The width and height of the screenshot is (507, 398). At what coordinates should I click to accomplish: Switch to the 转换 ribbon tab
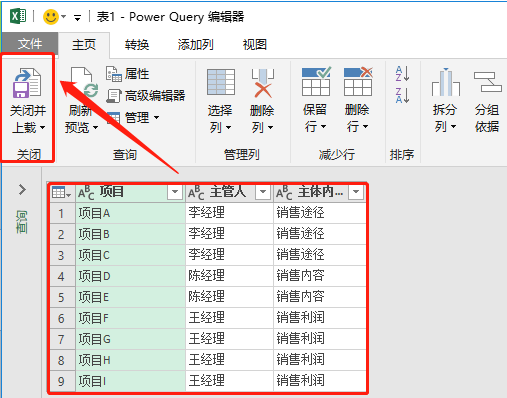click(137, 44)
